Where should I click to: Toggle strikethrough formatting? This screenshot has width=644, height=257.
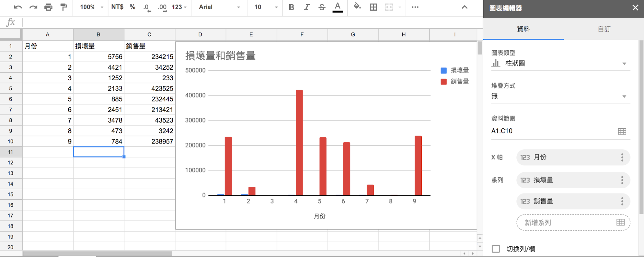[322, 7]
